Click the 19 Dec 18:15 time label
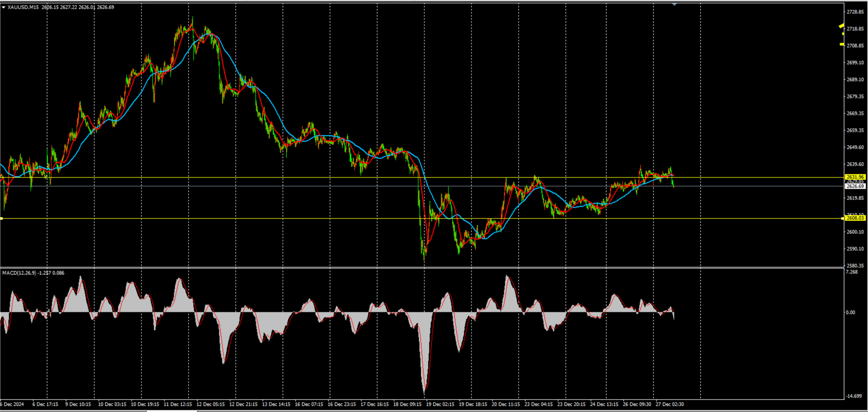This screenshot has width=868, height=412. (473, 404)
